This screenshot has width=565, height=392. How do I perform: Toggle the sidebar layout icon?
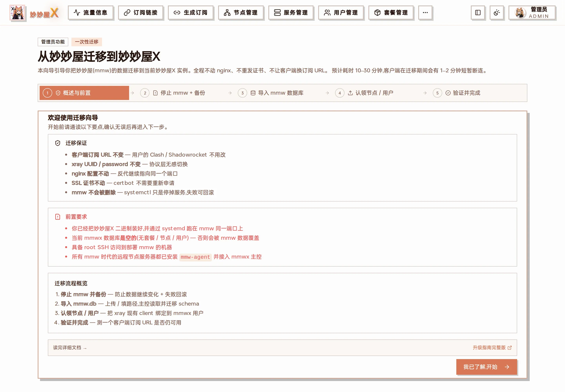(478, 13)
